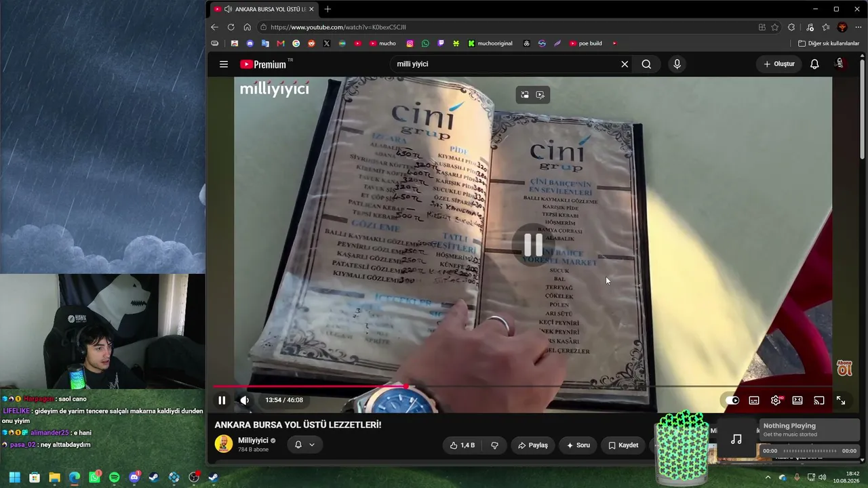Open the Instagram bookmark
Image resolution: width=868 pixels, height=488 pixels.
(410, 43)
